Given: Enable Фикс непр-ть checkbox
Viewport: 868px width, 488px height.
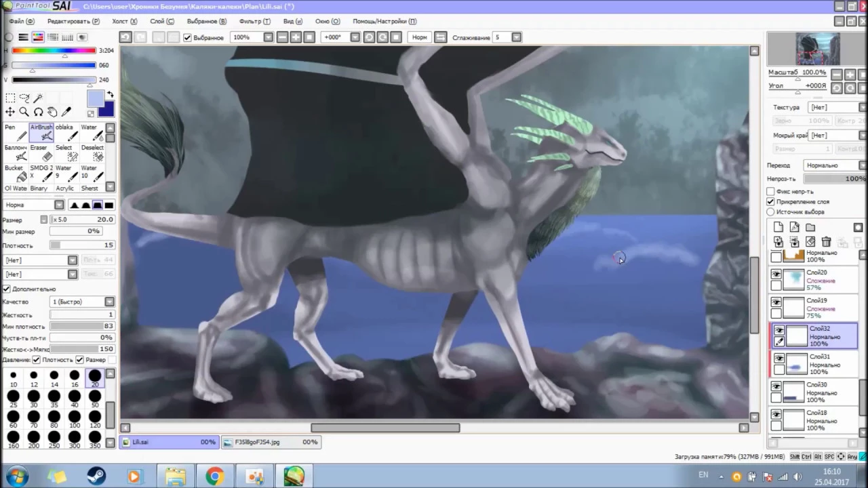Looking at the screenshot, I should 770,192.
